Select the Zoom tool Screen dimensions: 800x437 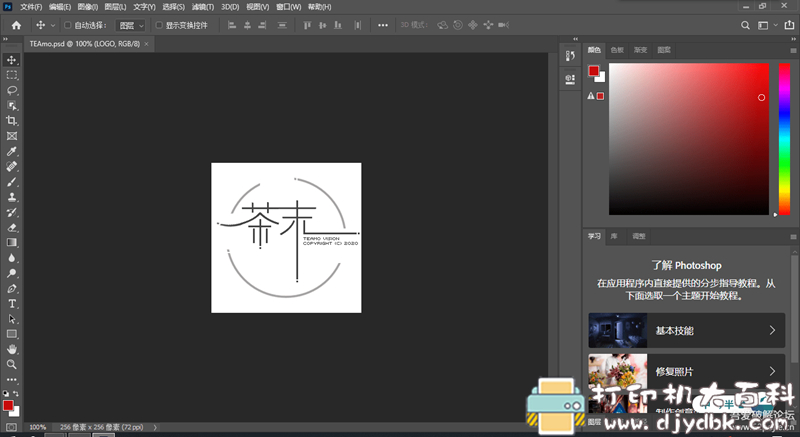pos(12,365)
